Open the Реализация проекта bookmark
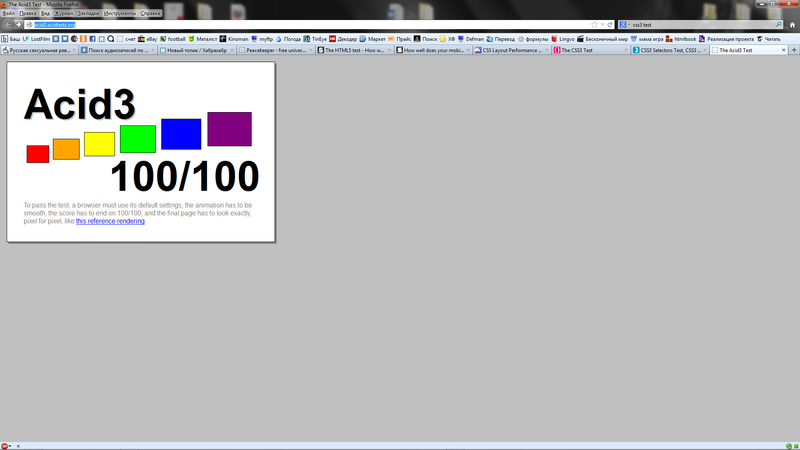Screen dimensions: 800x450 [726, 39]
